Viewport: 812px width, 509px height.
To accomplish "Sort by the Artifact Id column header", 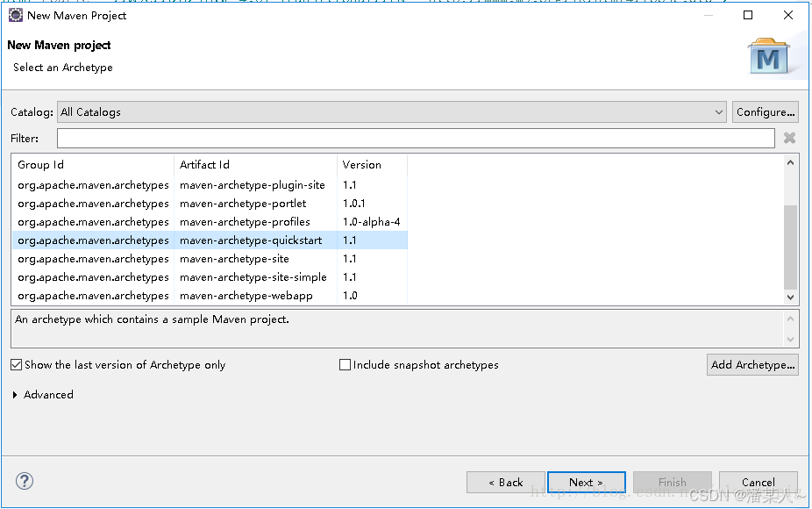I will pyautogui.click(x=255, y=165).
